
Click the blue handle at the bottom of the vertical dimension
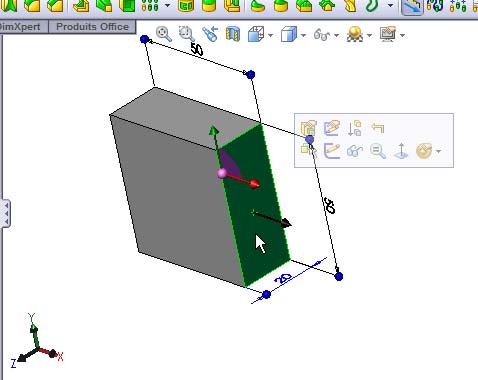[339, 276]
